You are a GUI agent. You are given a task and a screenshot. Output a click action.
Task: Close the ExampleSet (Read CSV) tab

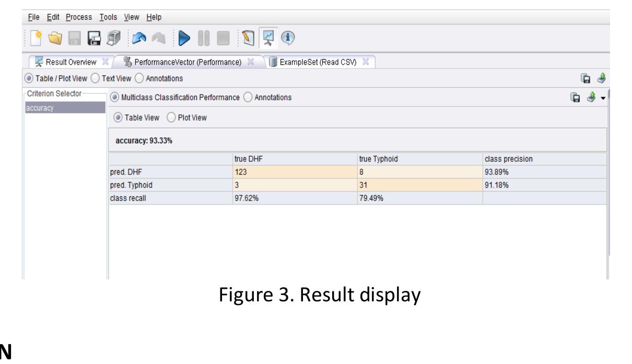tap(366, 63)
